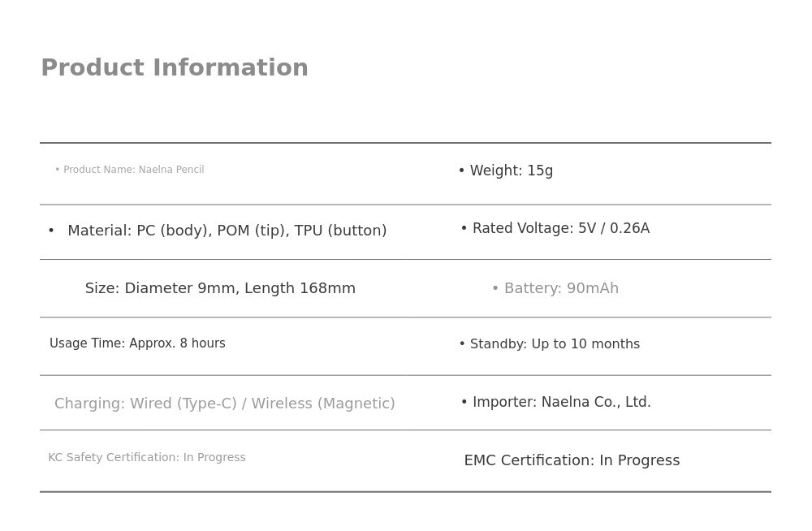Click the bullet before the Standby line
The image size is (812, 531).
point(462,345)
